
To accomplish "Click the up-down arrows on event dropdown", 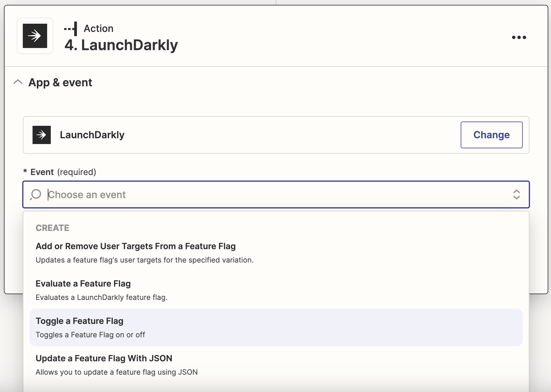I will tap(516, 194).
